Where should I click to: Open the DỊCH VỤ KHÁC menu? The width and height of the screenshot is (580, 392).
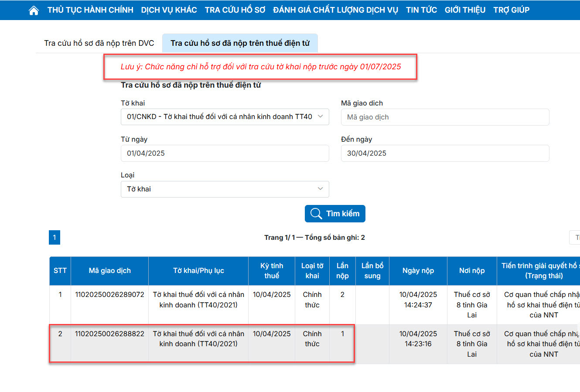point(169,10)
